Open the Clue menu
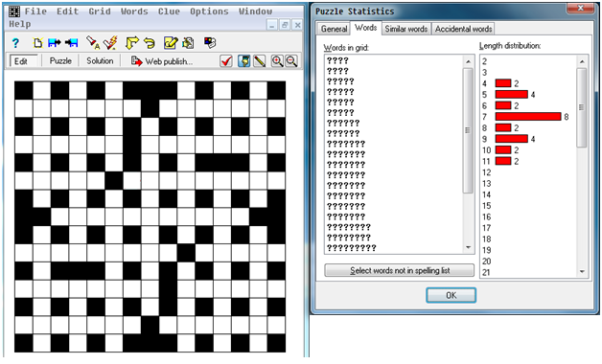The width and height of the screenshot is (602, 364). (x=169, y=11)
